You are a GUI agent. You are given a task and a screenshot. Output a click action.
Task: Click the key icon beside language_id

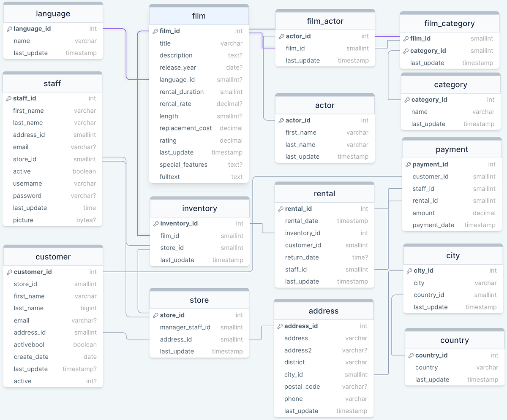pos(9,29)
